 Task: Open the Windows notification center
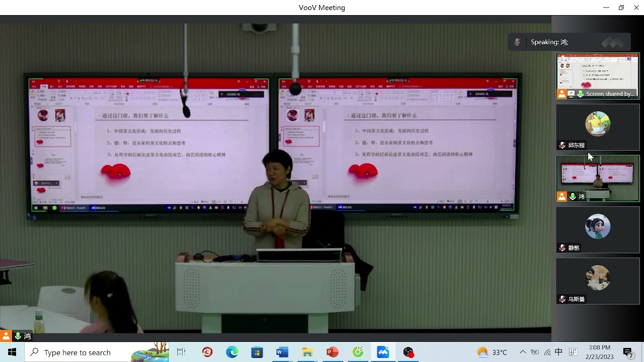[628, 352]
